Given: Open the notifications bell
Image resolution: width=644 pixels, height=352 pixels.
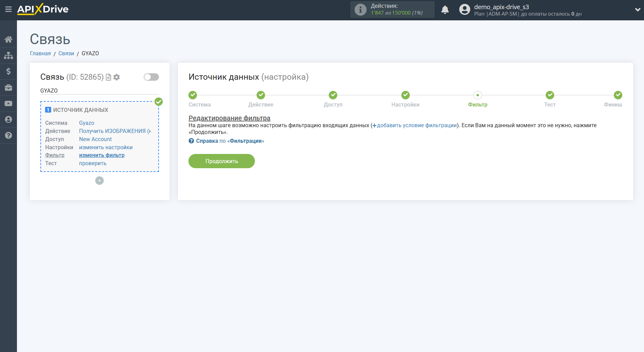Looking at the screenshot, I should (445, 9).
